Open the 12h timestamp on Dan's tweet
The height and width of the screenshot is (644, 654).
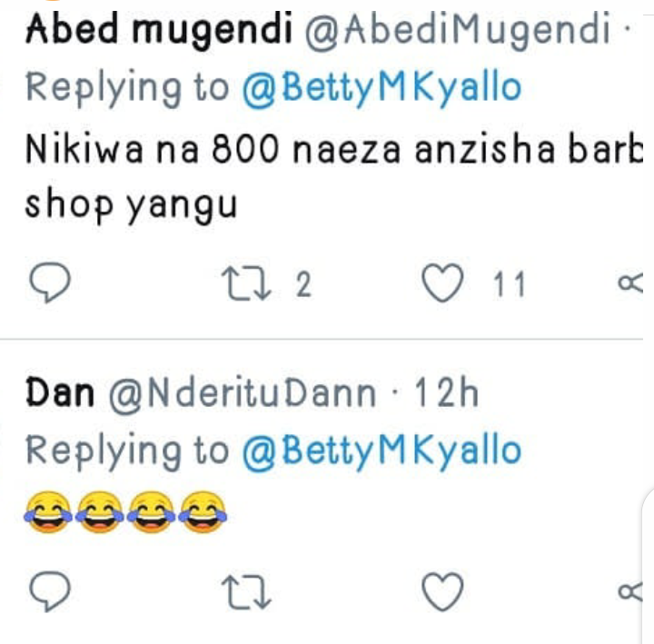click(x=446, y=392)
